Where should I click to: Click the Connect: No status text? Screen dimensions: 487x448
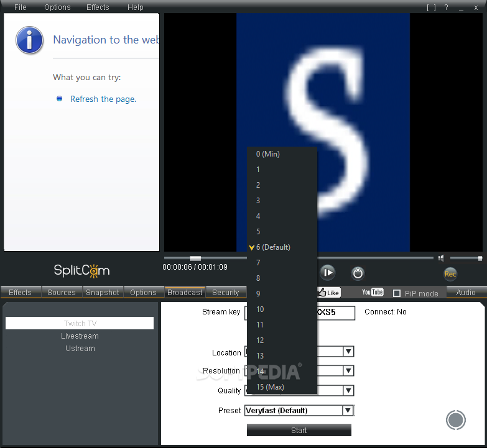coord(386,312)
